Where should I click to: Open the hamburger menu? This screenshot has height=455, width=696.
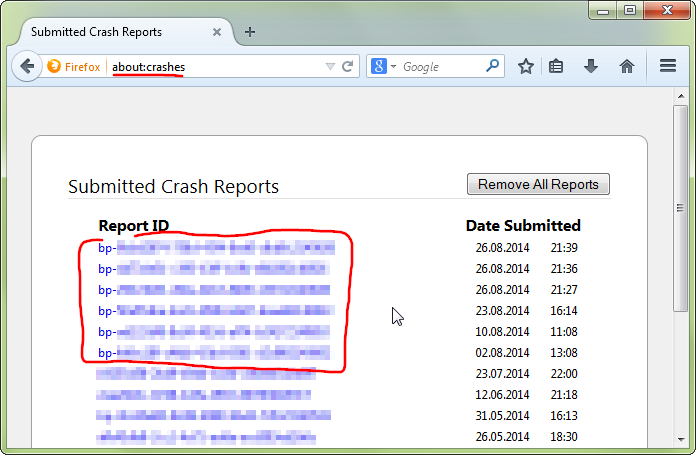pyautogui.click(x=668, y=67)
